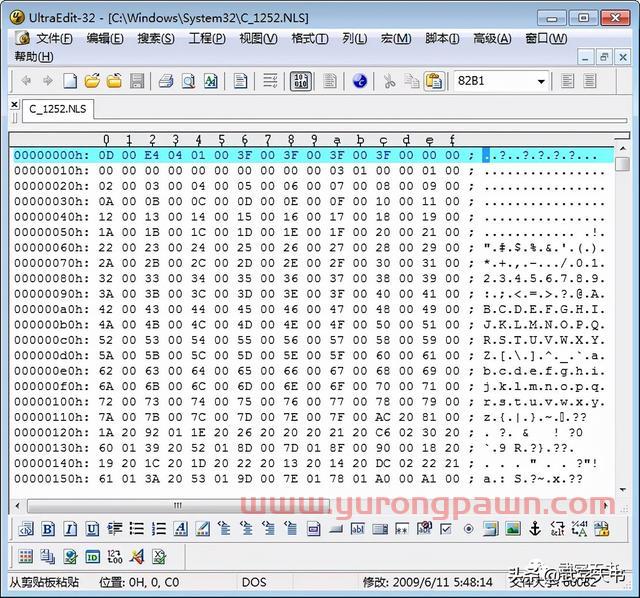Click the HTML anchor icon
Screen dimensions: 640x598
point(535,529)
